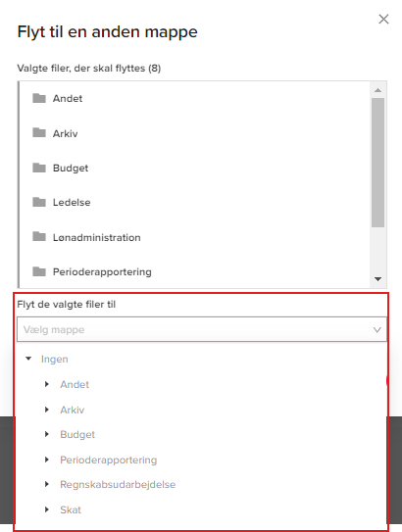The height and width of the screenshot is (532, 402).
Task: Click the file list scroll up arrow
Action: click(x=377, y=90)
